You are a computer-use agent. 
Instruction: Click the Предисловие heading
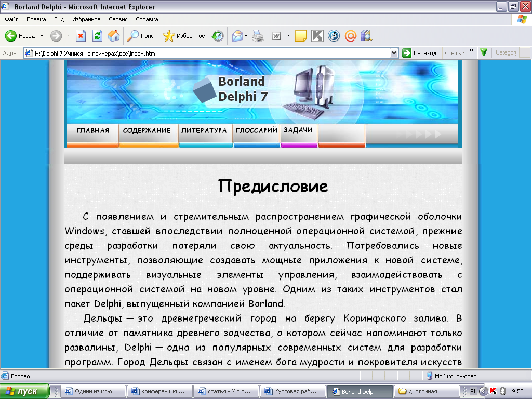point(273,187)
